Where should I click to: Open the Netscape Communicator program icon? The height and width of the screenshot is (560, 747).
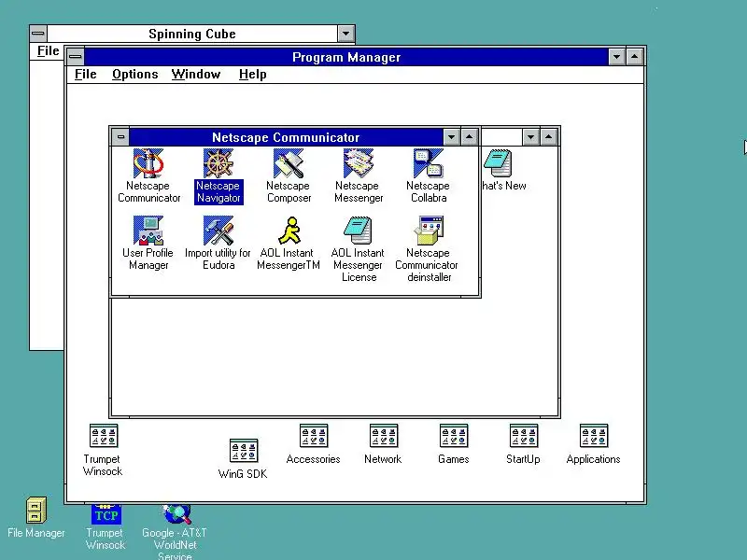tap(148, 163)
